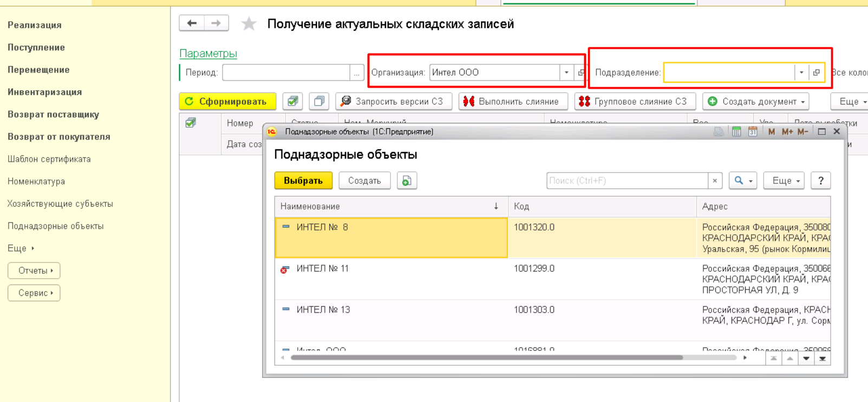868x402 pixels.
Task: Click the Параметры link
Action: pyautogui.click(x=208, y=53)
